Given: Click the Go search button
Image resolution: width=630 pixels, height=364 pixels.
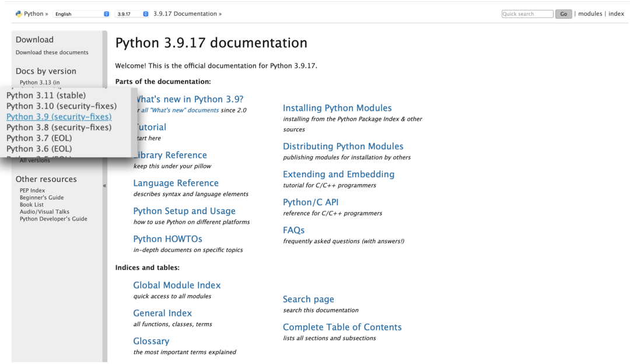Looking at the screenshot, I should [563, 13].
